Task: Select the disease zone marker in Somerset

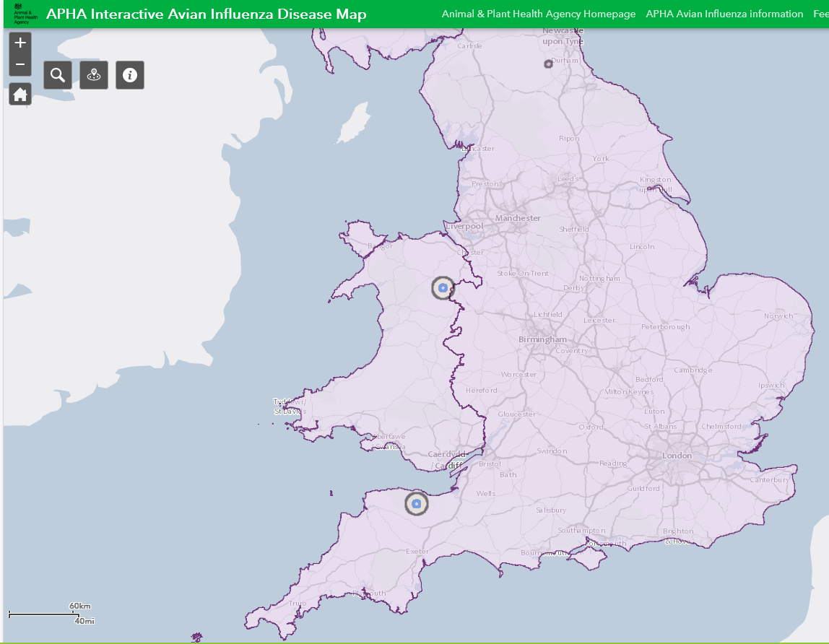Action: click(x=416, y=503)
